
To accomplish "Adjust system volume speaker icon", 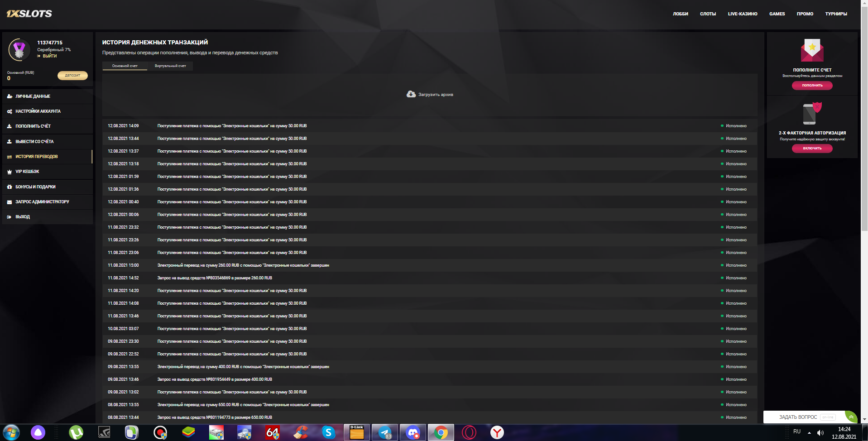I will coord(820,433).
